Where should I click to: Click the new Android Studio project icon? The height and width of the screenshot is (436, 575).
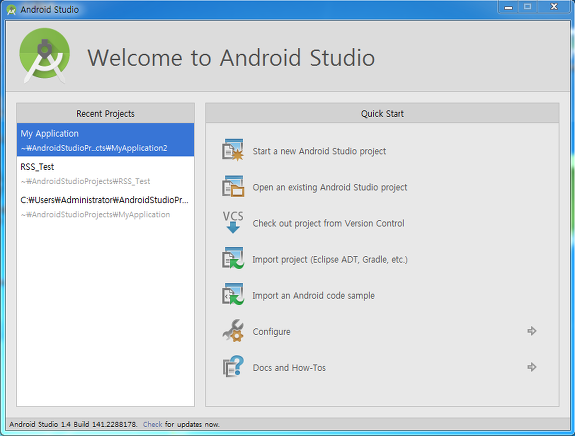click(x=232, y=150)
